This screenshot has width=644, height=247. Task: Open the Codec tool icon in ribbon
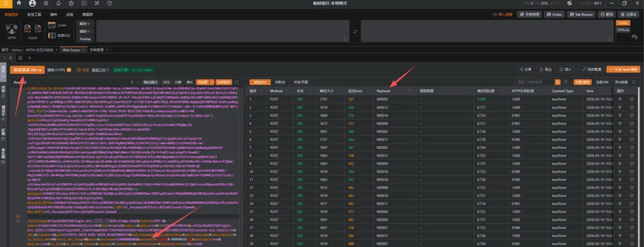point(52,26)
